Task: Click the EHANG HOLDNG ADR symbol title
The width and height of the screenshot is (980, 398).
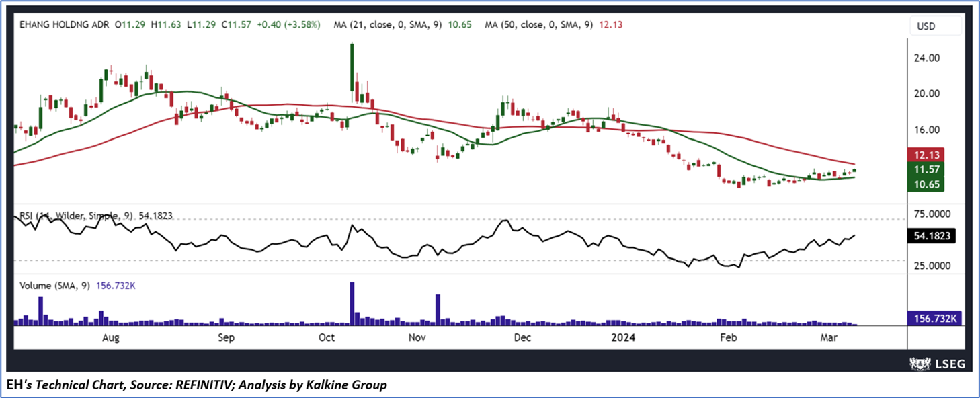Action: (x=65, y=24)
